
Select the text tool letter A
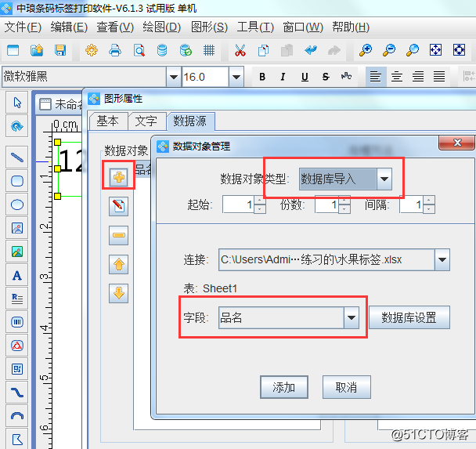click(x=17, y=275)
